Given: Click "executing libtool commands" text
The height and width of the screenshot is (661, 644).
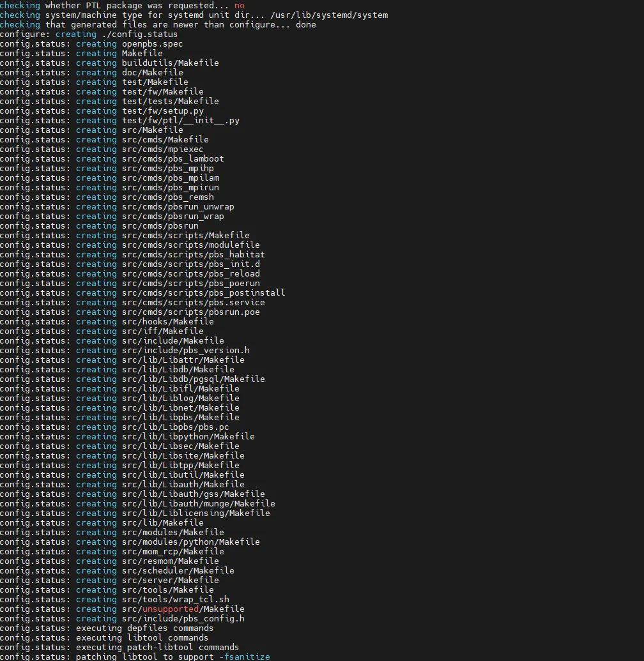Looking at the screenshot, I should [x=142, y=638].
